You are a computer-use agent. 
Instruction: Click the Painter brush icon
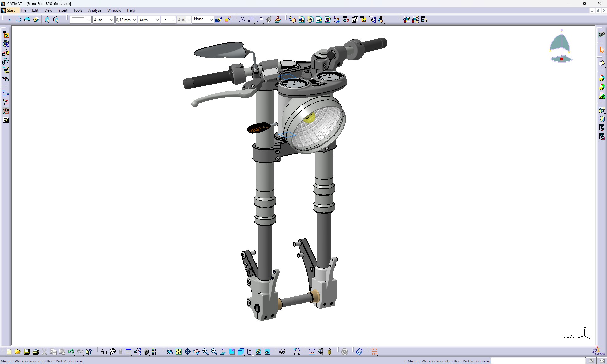tap(218, 20)
